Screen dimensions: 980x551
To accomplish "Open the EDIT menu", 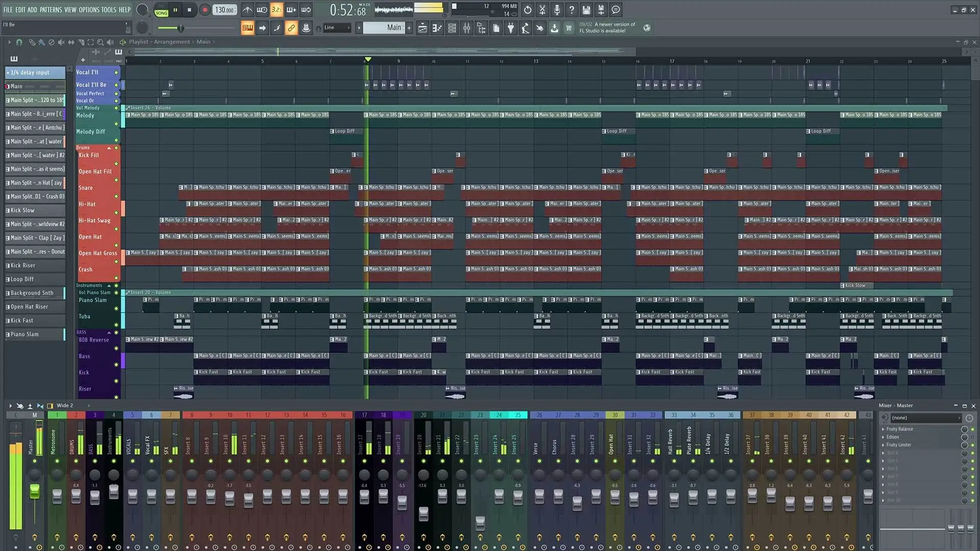I will pos(20,10).
